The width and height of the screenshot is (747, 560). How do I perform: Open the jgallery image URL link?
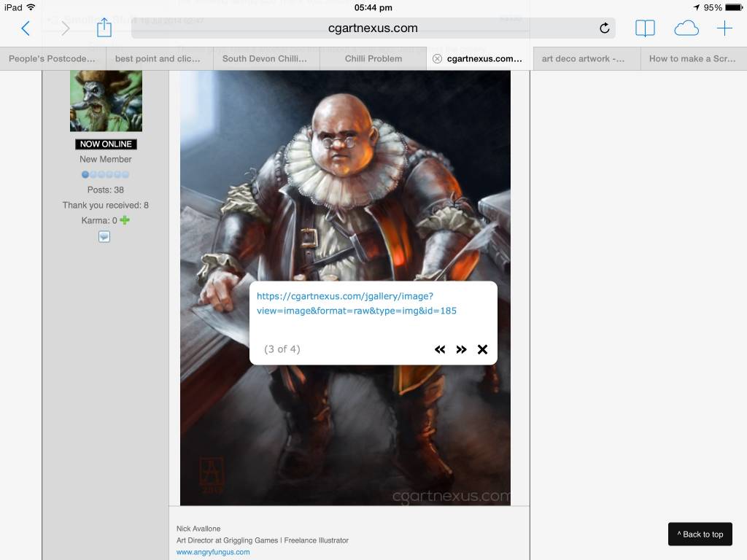click(357, 303)
